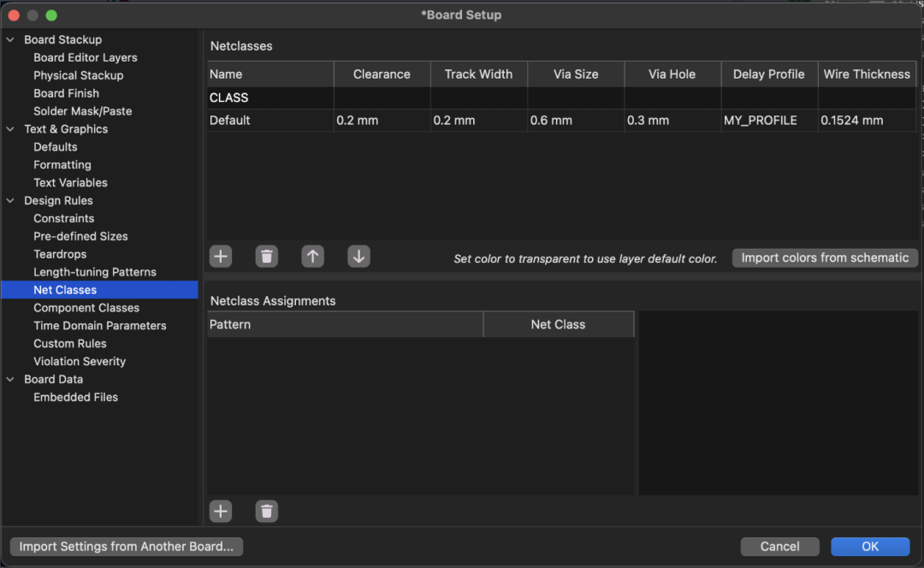
Task: Collapse the Design Rules section
Action: point(10,200)
